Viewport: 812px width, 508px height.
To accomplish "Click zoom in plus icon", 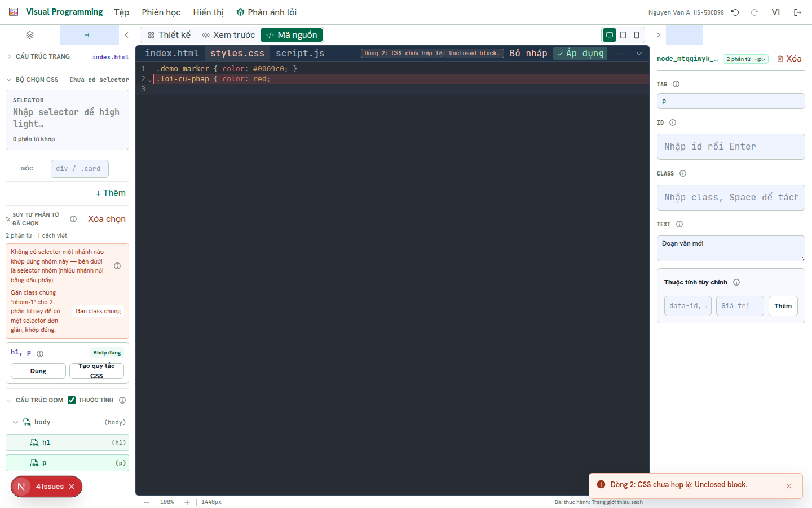I will pyautogui.click(x=187, y=502).
